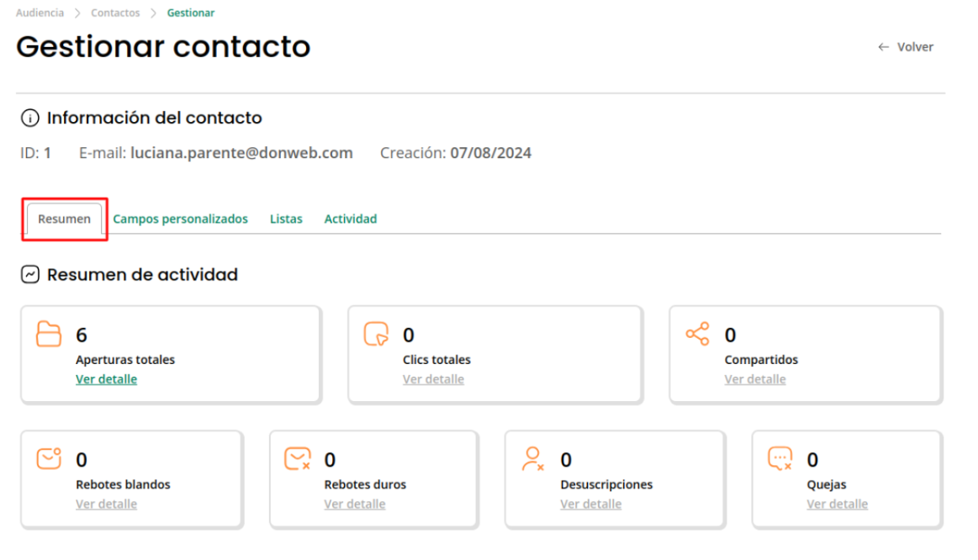
Task: Click the Desuscripciones label
Action: tap(606, 484)
